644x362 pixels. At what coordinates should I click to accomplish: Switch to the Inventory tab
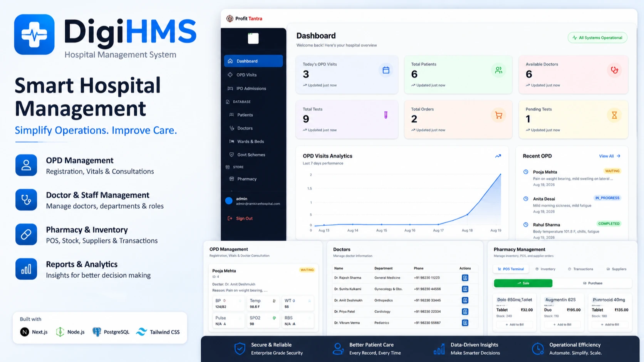545,269
